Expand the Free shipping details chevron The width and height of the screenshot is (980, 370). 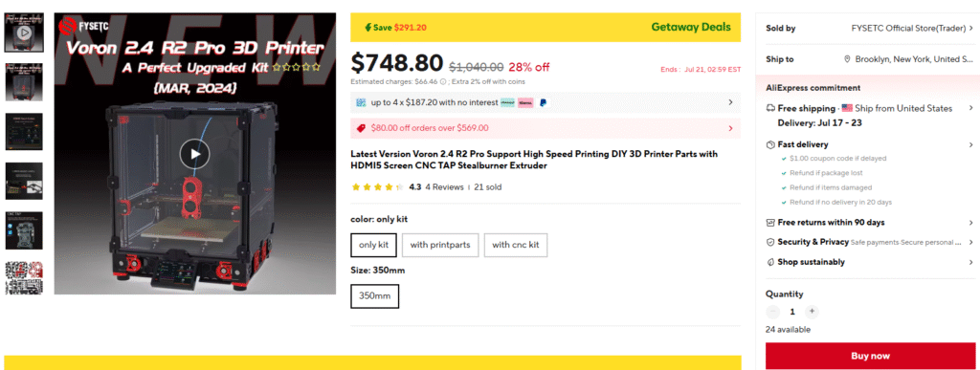(970, 109)
